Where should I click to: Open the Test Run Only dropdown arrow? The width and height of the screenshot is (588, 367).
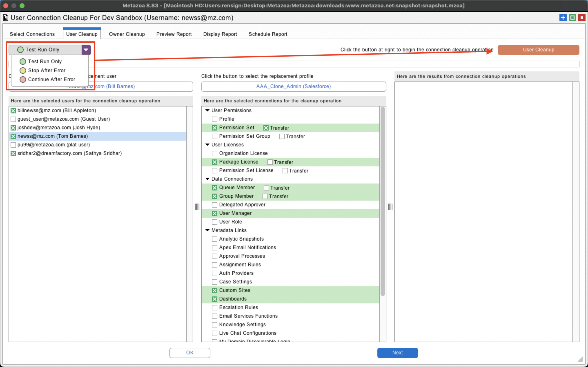[86, 50]
